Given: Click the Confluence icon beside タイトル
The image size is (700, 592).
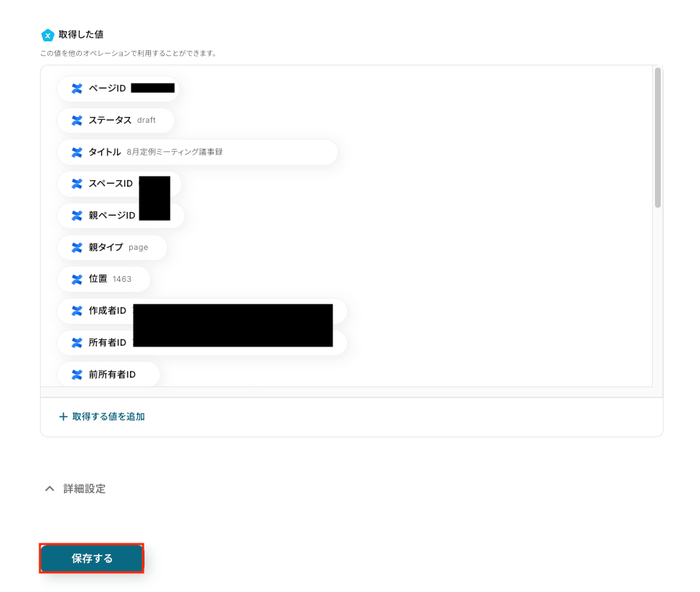Looking at the screenshot, I should tap(77, 153).
